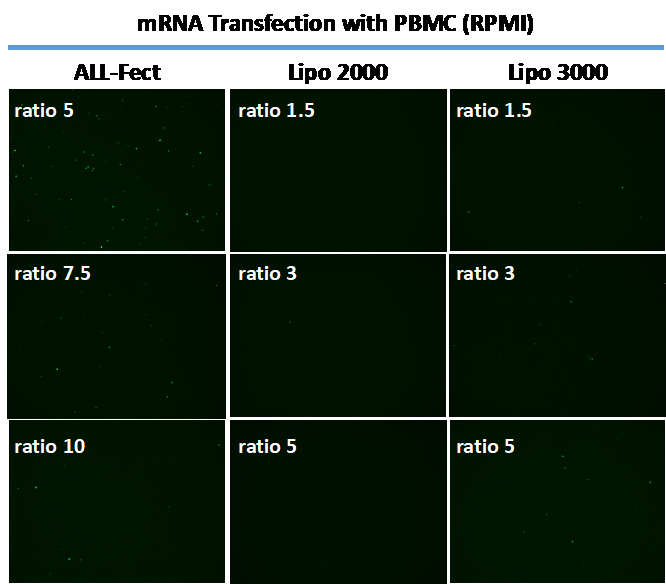This screenshot has width=666, height=584.
Task: Click the "ratio 10" text label
Action: click(50, 446)
